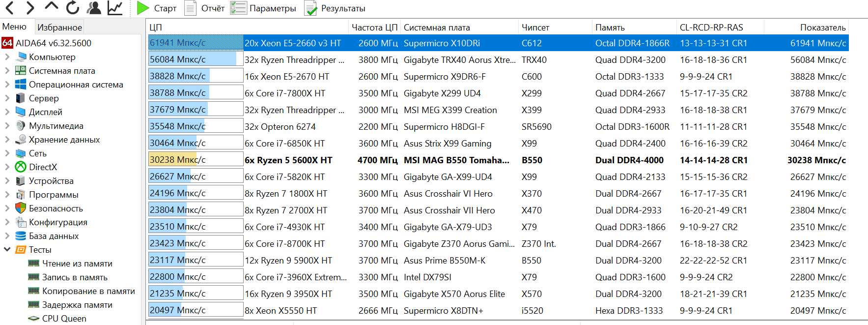
Task: Switch to the Меню tab
Action: coord(15,27)
